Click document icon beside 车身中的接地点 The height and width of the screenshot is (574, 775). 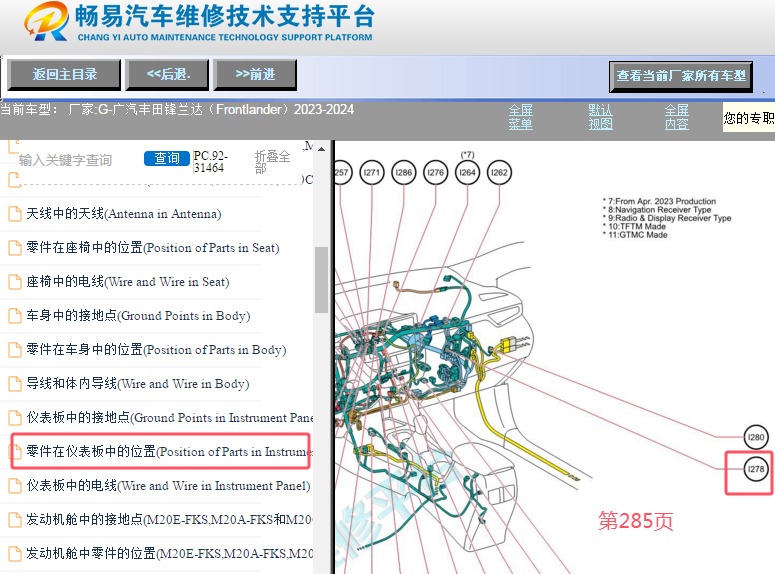coord(15,315)
